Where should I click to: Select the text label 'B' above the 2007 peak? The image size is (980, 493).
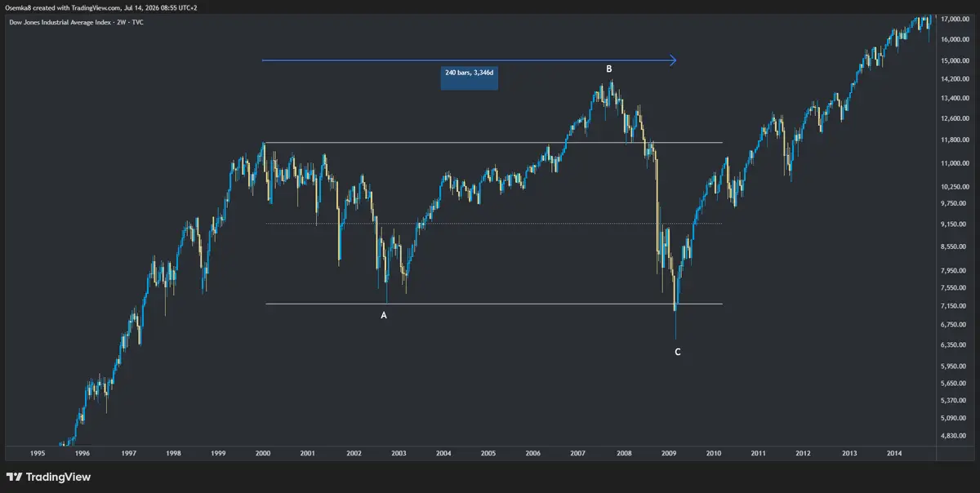pos(609,69)
